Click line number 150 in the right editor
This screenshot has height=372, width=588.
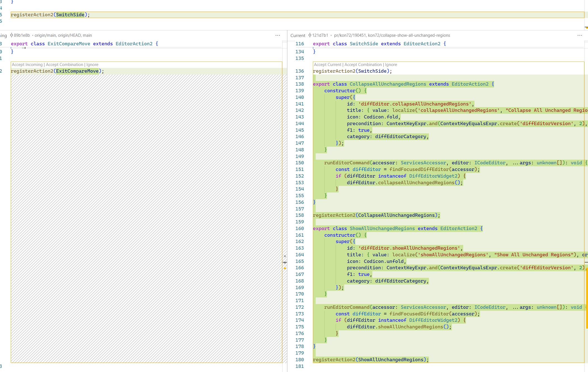pyautogui.click(x=299, y=163)
